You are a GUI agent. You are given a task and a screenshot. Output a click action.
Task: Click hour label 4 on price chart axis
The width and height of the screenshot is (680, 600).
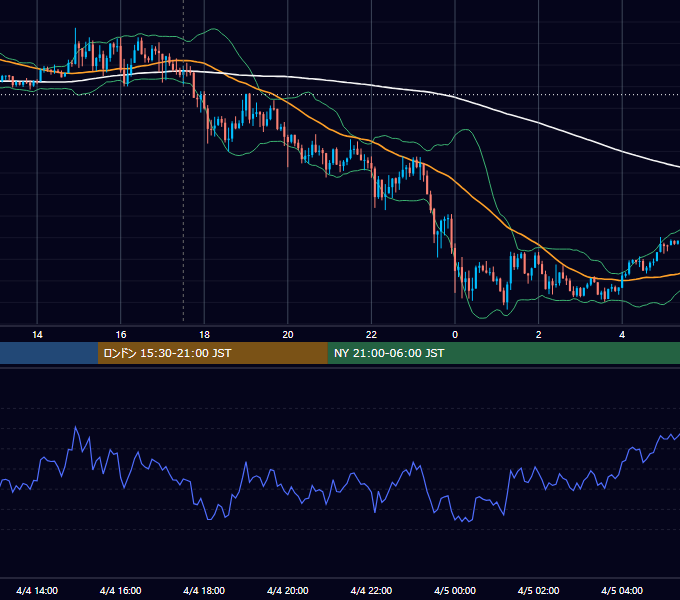[x=622, y=335]
